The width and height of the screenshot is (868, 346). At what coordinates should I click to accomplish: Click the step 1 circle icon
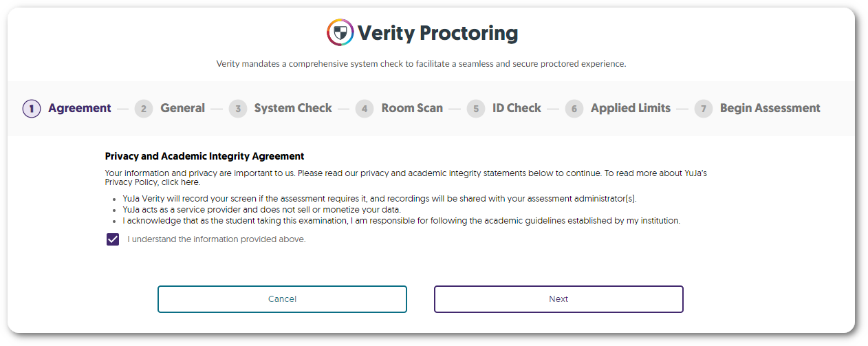[32, 109]
